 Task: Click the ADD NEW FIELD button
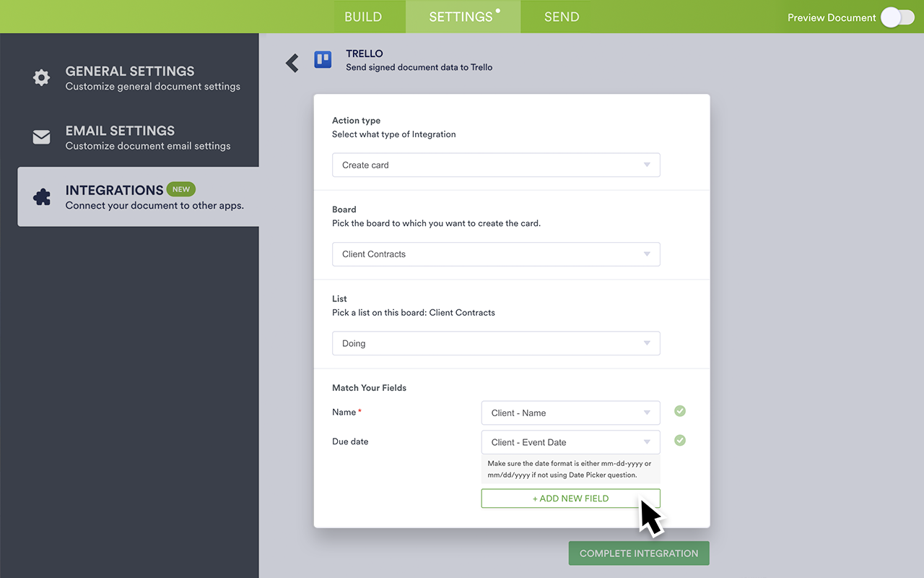[570, 498]
